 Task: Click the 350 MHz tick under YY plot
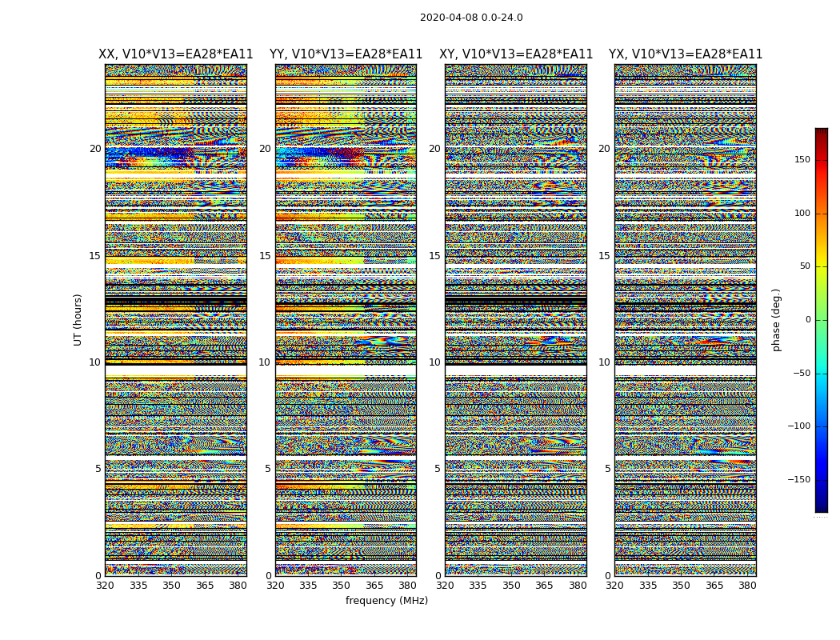coord(342,586)
